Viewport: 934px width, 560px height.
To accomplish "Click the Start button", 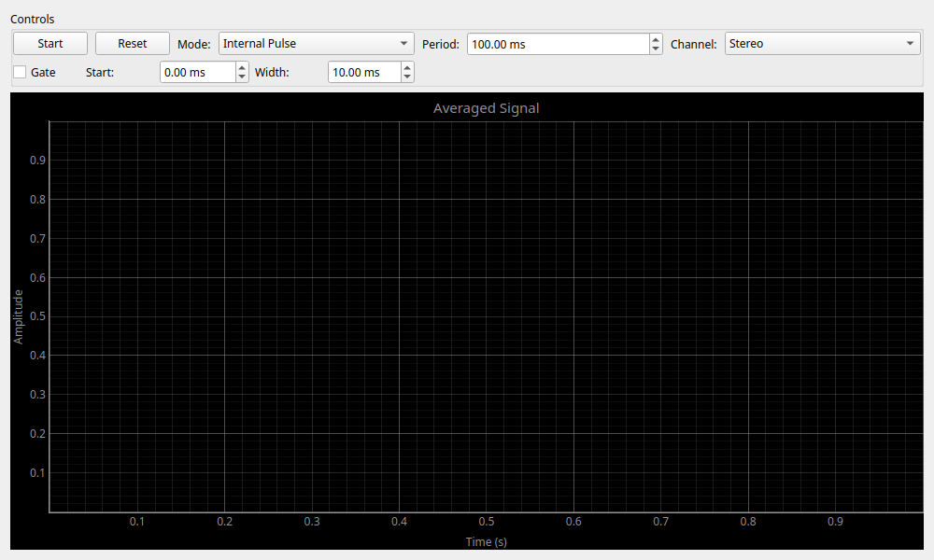I will (50, 44).
